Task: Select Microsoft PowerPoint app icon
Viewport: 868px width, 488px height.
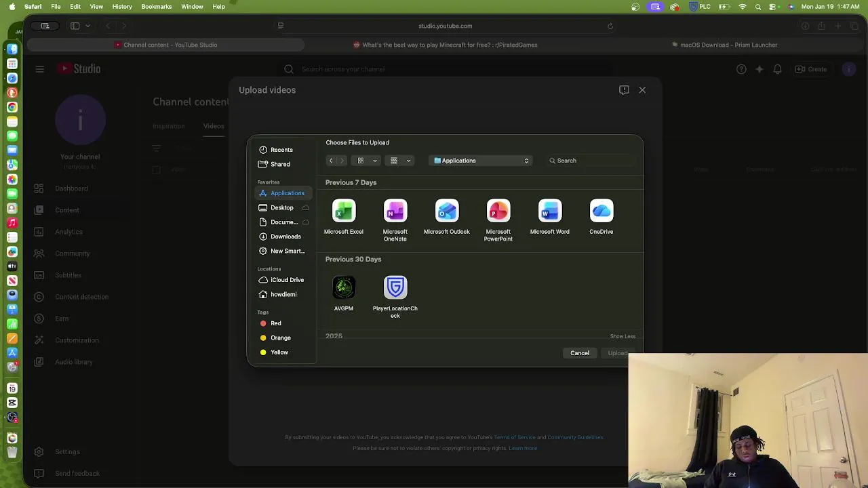Action: coord(498,211)
